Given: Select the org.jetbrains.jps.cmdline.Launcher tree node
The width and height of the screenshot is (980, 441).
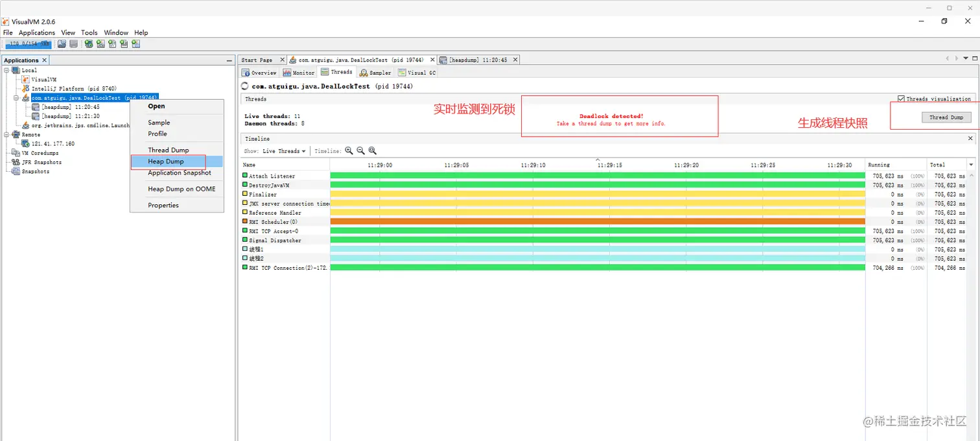Looking at the screenshot, I should click(x=76, y=125).
